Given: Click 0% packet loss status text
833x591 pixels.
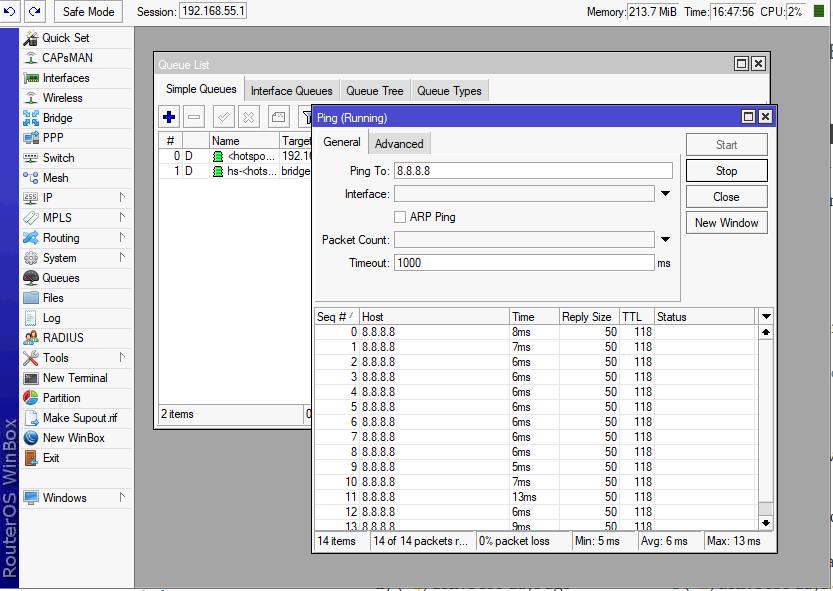Looking at the screenshot, I should pos(514,541).
